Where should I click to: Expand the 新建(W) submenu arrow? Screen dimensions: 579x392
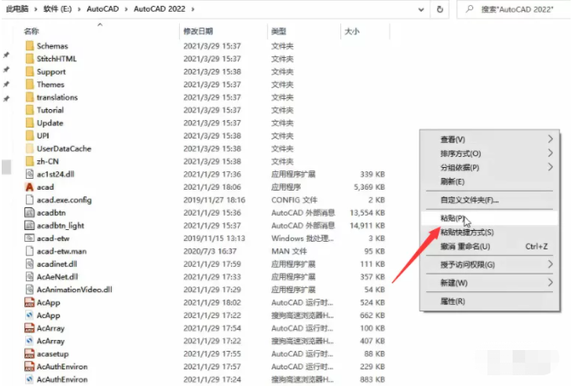[550, 283]
